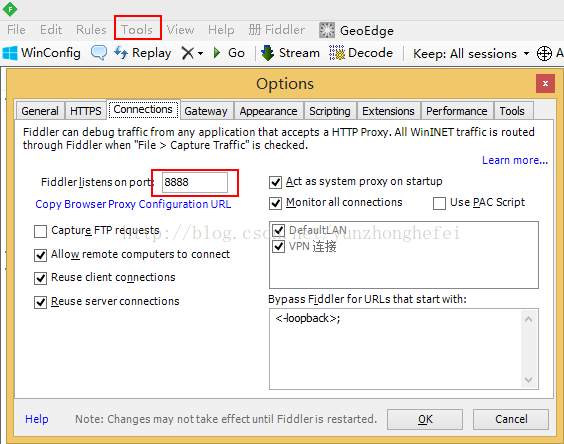This screenshot has height=444, width=564.
Task: Cancel the Options dialog
Action: click(511, 419)
